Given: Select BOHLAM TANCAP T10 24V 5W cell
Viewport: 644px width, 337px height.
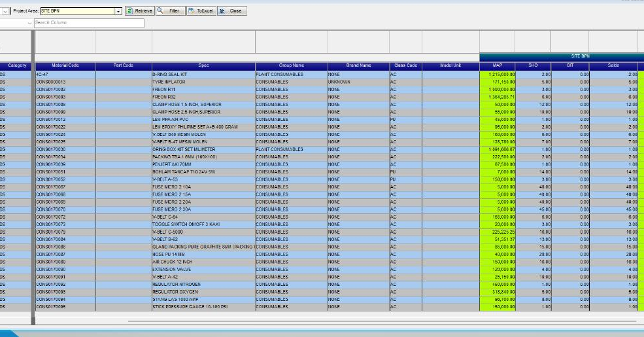Looking at the screenshot, I should point(204,172).
